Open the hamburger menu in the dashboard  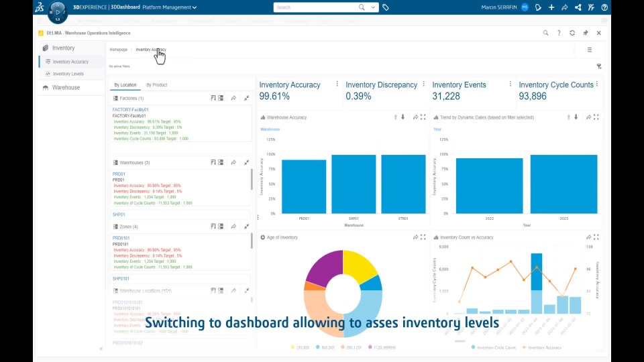(590, 50)
